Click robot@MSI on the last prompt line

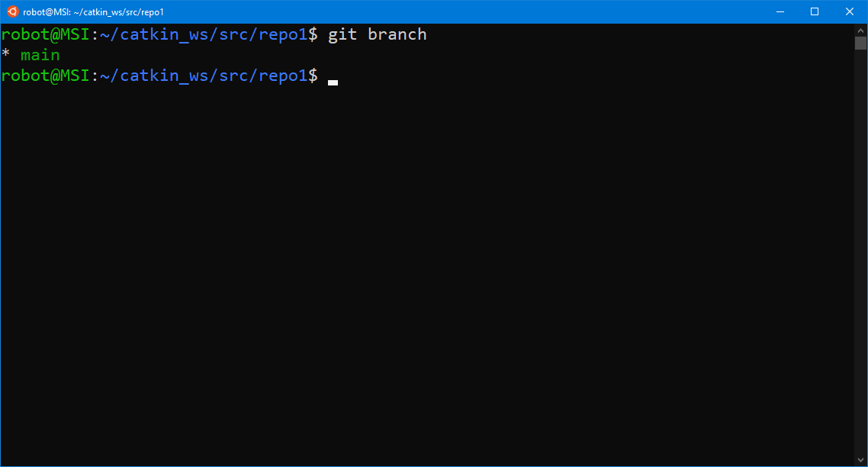coord(45,76)
